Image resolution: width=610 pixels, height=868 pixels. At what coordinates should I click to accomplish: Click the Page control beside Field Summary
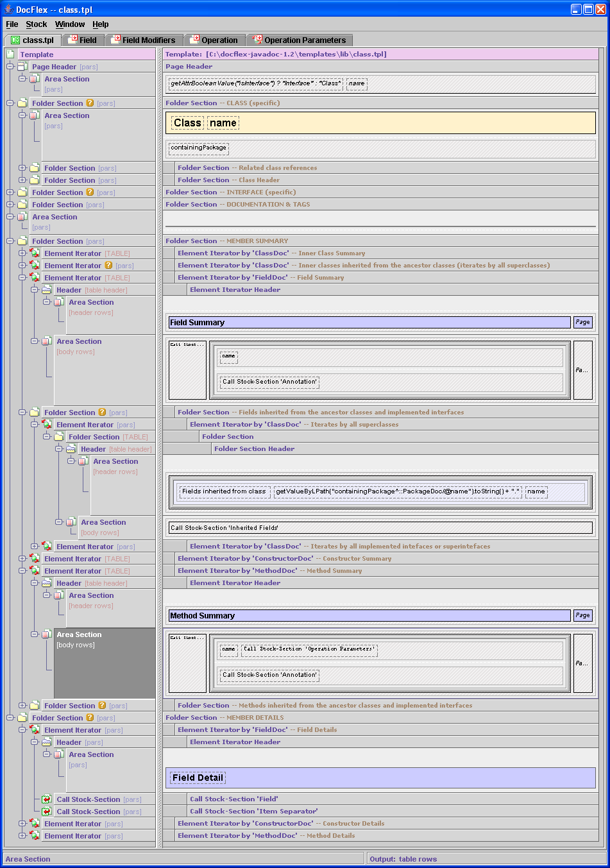point(582,323)
